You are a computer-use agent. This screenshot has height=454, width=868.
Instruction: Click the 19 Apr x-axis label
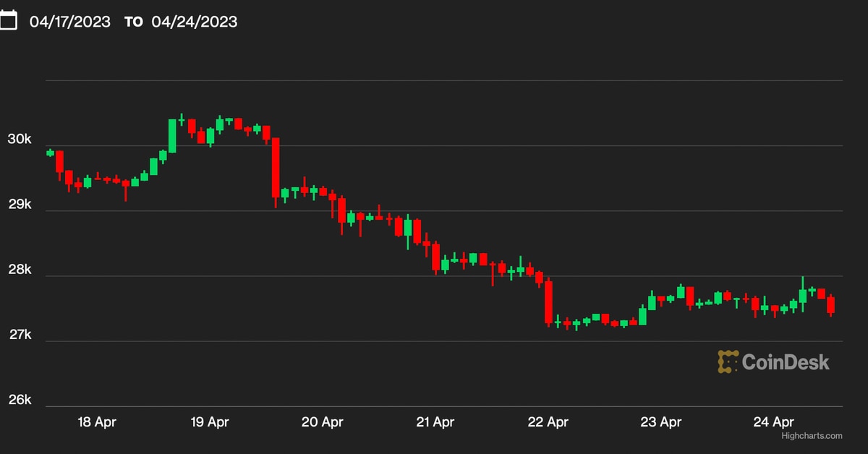[x=208, y=422]
